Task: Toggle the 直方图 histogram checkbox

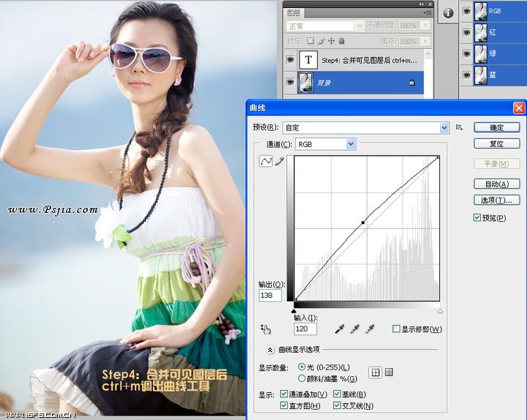Action: 284,405
